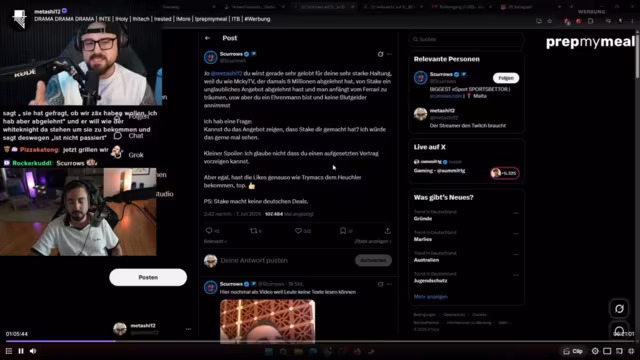The height and width of the screenshot is (360, 640).
Task: Open the video chapters list
Action: coord(9,351)
